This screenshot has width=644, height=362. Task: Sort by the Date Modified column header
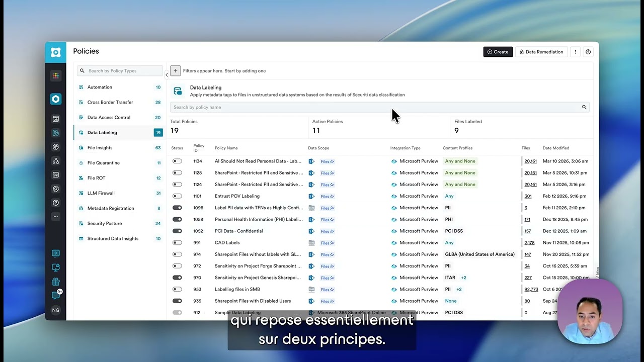coord(556,148)
